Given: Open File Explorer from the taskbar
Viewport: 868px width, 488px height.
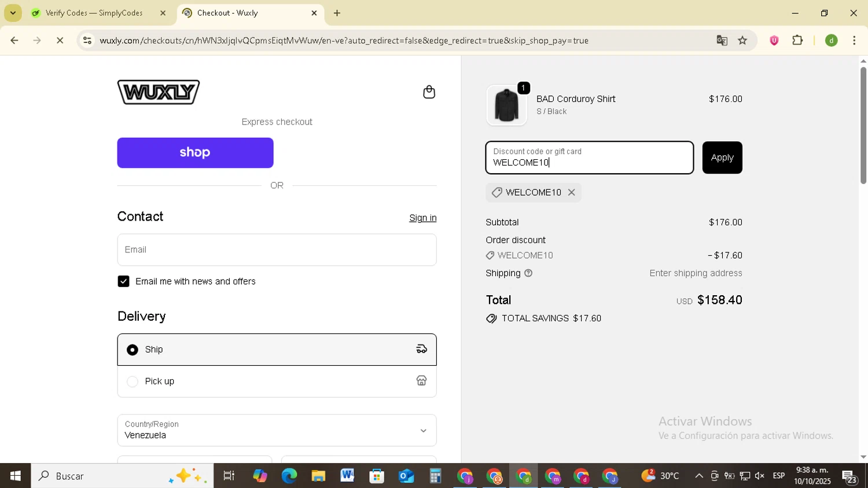Looking at the screenshot, I should (x=318, y=476).
